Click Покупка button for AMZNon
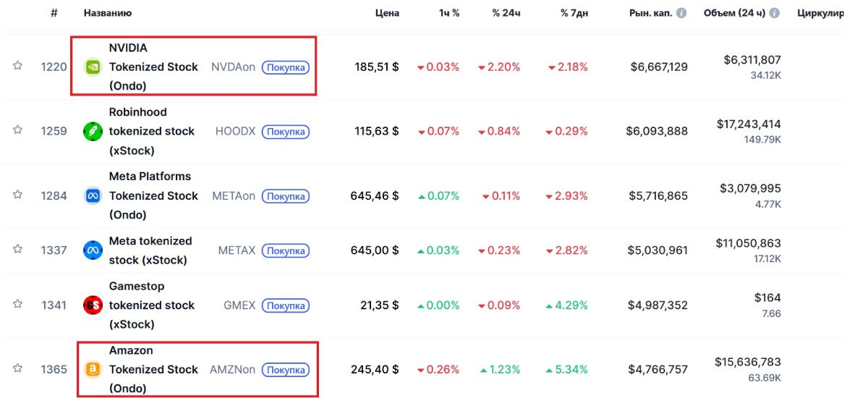This screenshot has width=868, height=398. (286, 370)
